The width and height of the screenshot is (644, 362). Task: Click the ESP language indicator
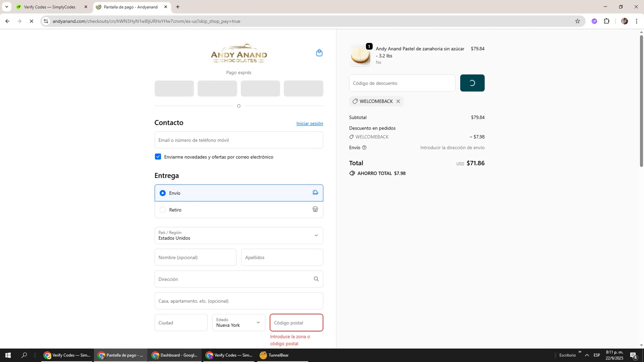597,355
